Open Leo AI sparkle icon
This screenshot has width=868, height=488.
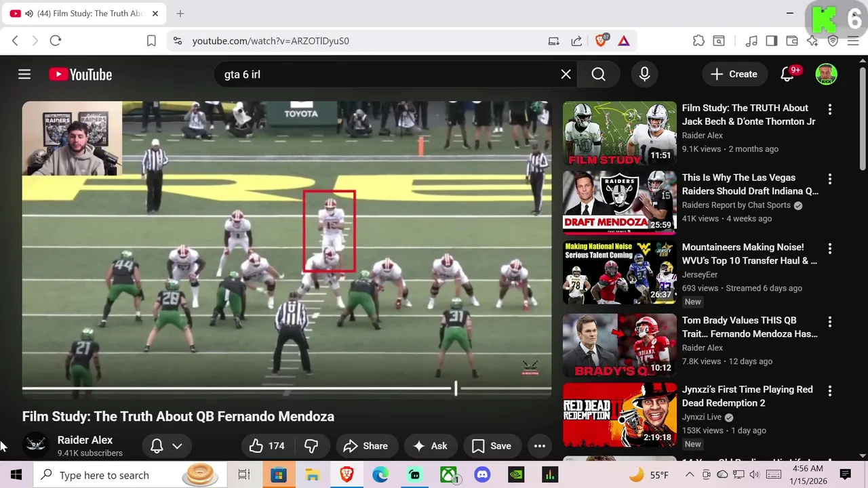[812, 41]
